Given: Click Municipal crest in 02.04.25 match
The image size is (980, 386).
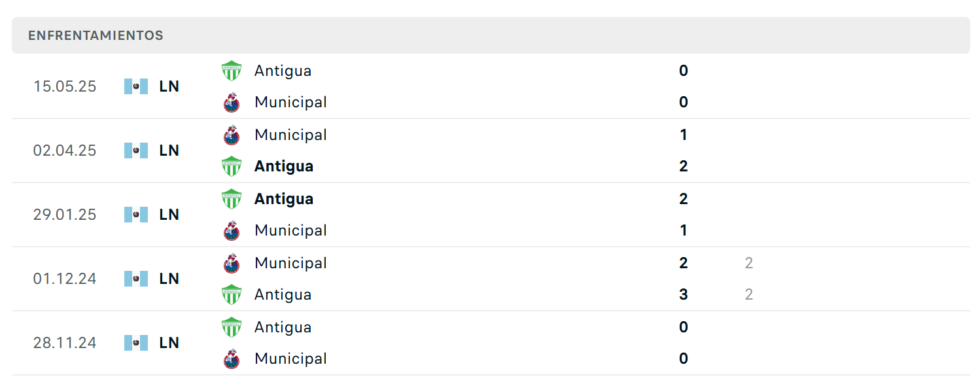Looking at the screenshot, I should (232, 135).
